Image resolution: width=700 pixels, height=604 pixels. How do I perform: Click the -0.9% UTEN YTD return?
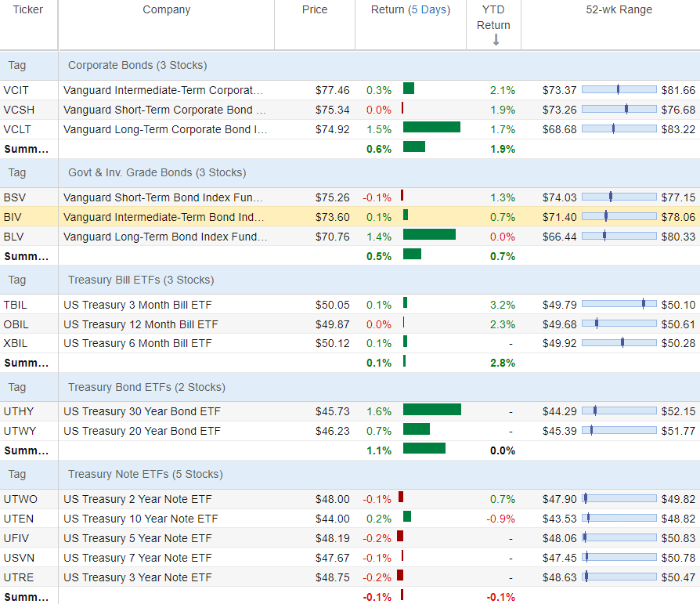click(501, 519)
